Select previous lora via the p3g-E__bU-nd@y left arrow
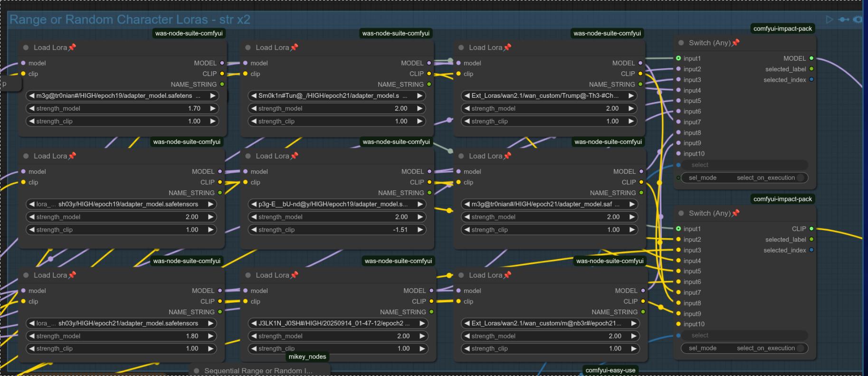Viewport: 868px width, 376px height. coord(254,204)
